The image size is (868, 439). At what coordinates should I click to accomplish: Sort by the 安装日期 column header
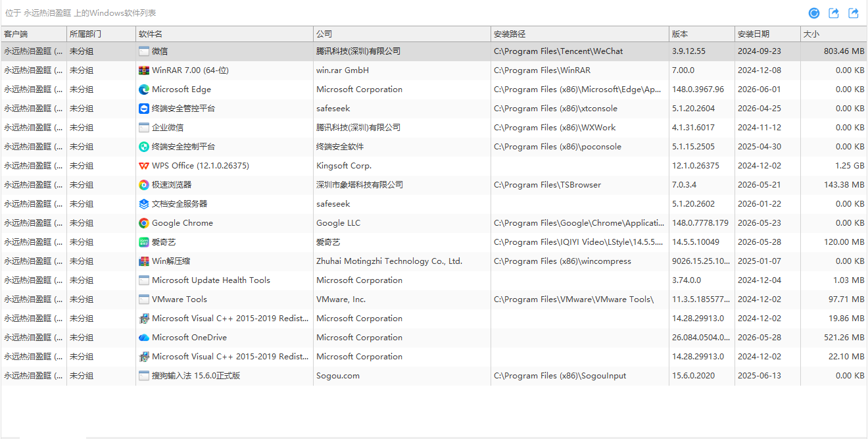(x=767, y=34)
